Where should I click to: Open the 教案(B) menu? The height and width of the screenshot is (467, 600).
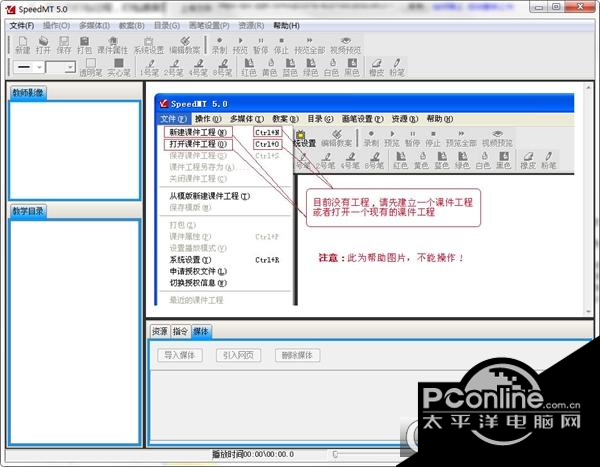[x=132, y=26]
